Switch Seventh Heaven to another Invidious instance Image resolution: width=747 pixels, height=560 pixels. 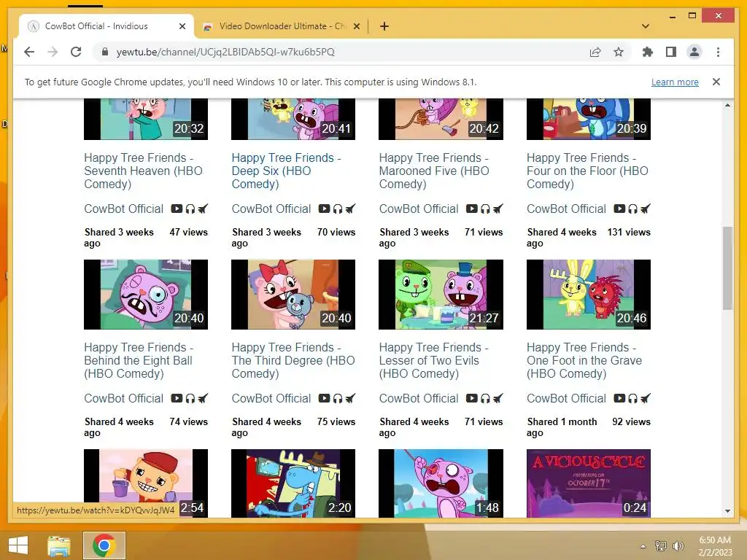203,209
